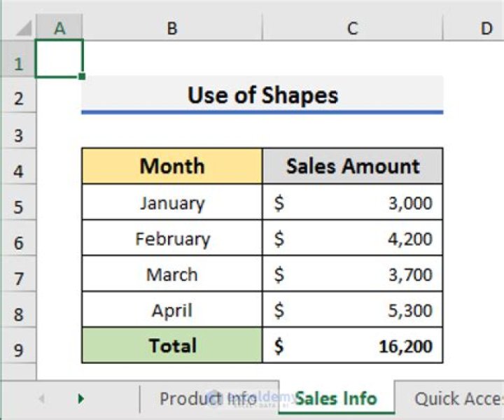The width and height of the screenshot is (504, 420).
Task: Click the 'February' cell
Action: pyautogui.click(x=172, y=238)
